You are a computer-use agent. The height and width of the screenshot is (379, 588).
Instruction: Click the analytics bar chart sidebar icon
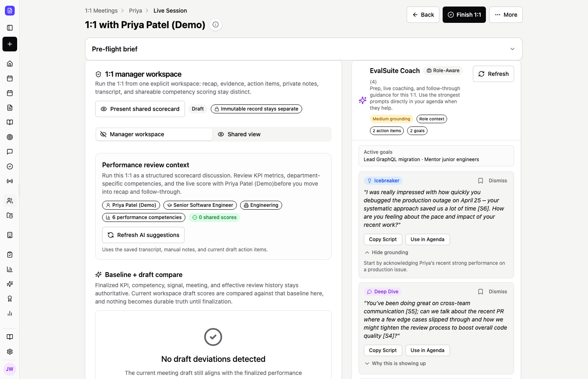click(x=10, y=269)
